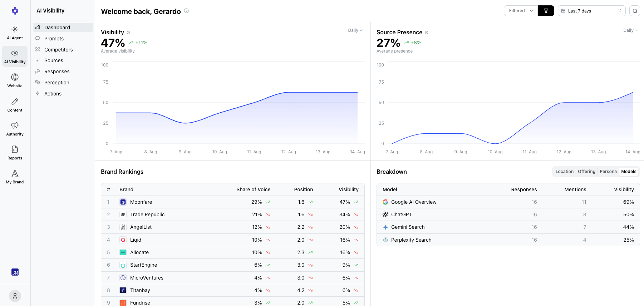Image resolution: width=644 pixels, height=306 pixels.
Task: Click the 27% average presence value
Action: 388,43
